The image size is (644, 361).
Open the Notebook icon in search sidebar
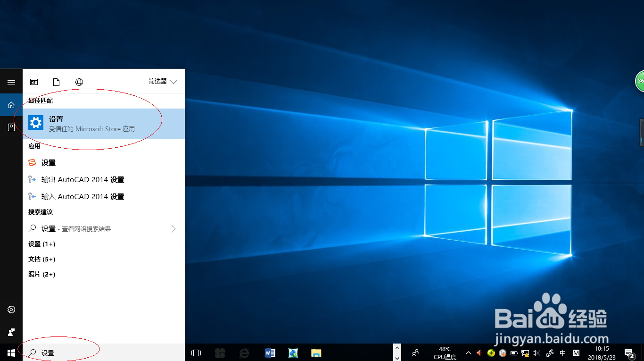[11, 127]
